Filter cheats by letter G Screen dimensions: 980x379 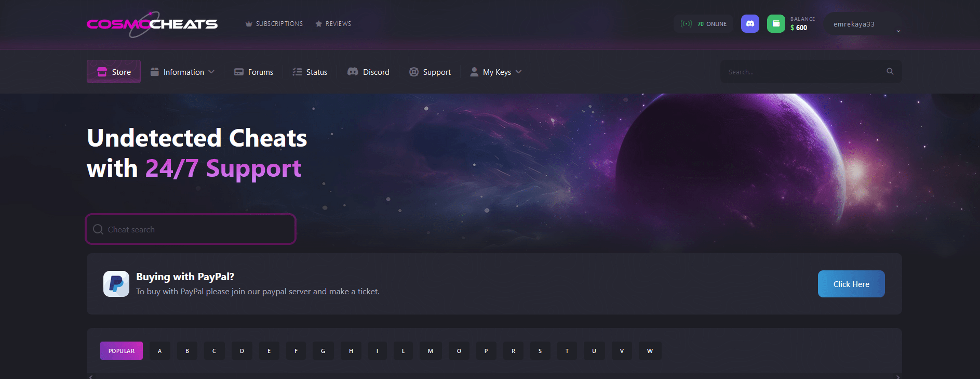click(x=323, y=351)
